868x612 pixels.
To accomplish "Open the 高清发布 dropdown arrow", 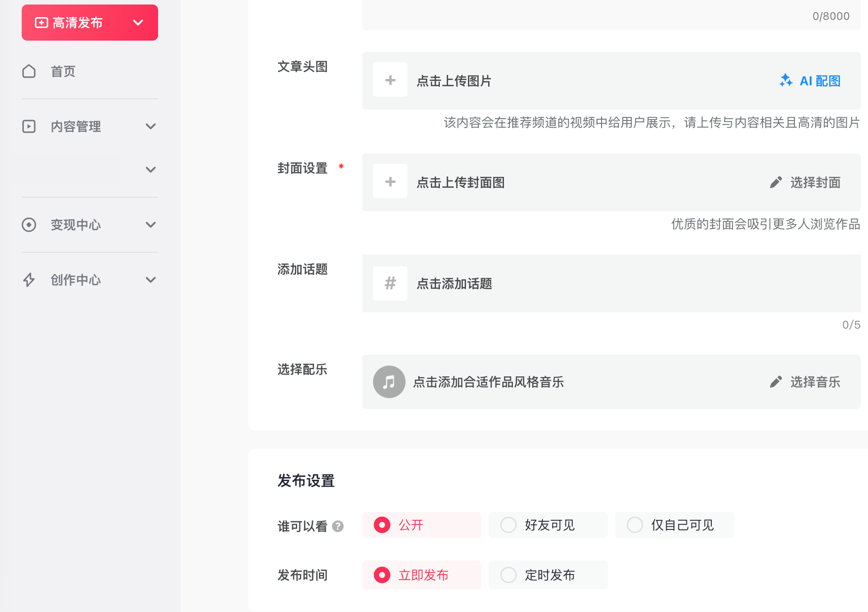I will click(x=138, y=23).
